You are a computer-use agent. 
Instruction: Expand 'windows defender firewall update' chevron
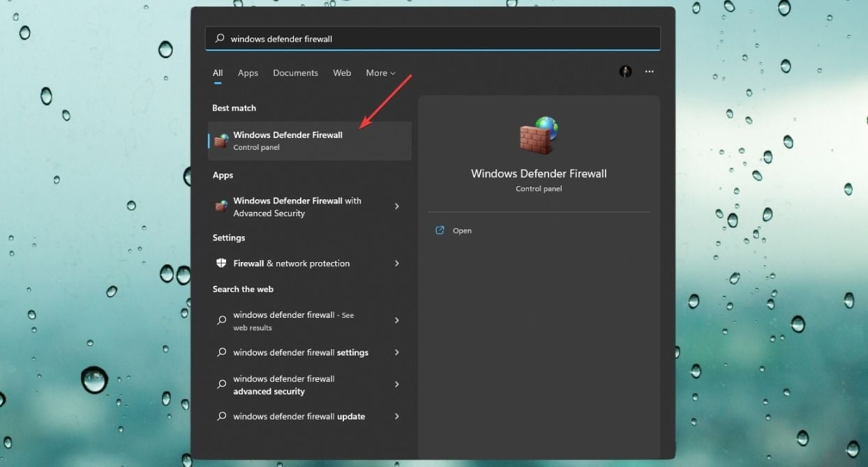[x=397, y=417]
